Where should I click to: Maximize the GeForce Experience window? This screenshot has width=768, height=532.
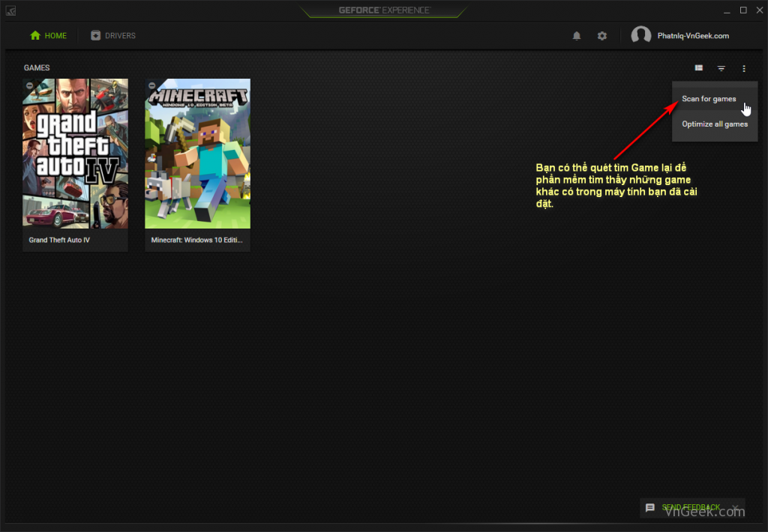[743, 10]
